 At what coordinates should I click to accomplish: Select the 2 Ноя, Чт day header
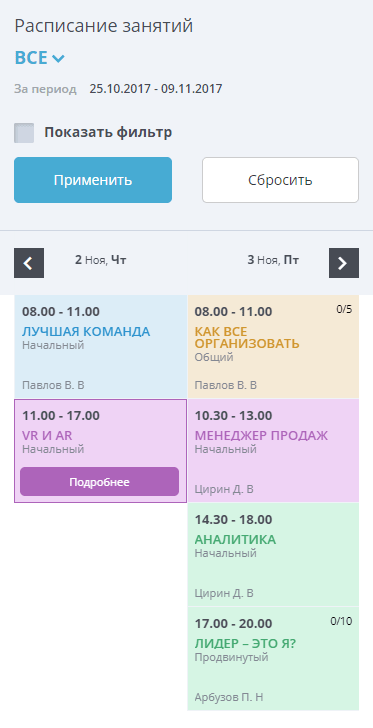100,260
